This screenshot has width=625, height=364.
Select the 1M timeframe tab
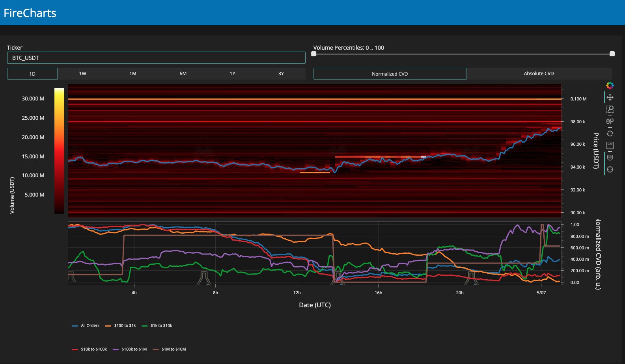[x=133, y=74]
